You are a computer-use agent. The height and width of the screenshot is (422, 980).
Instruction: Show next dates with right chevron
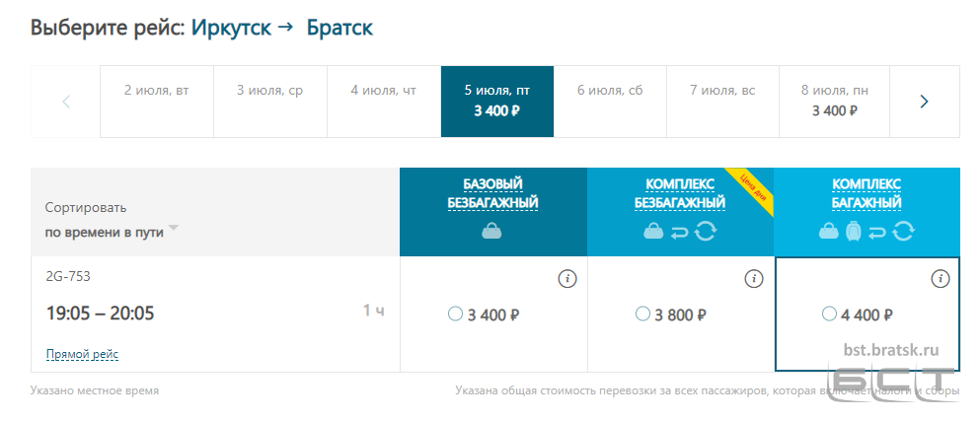tap(925, 102)
